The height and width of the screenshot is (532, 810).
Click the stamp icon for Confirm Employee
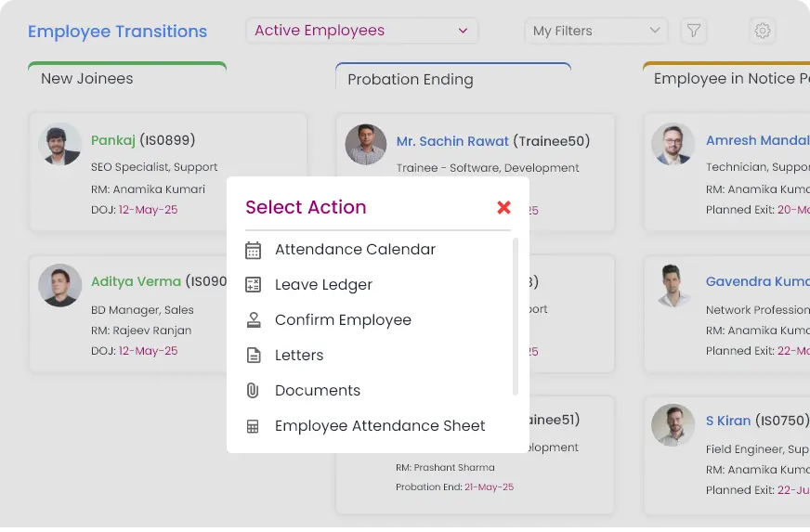click(253, 320)
